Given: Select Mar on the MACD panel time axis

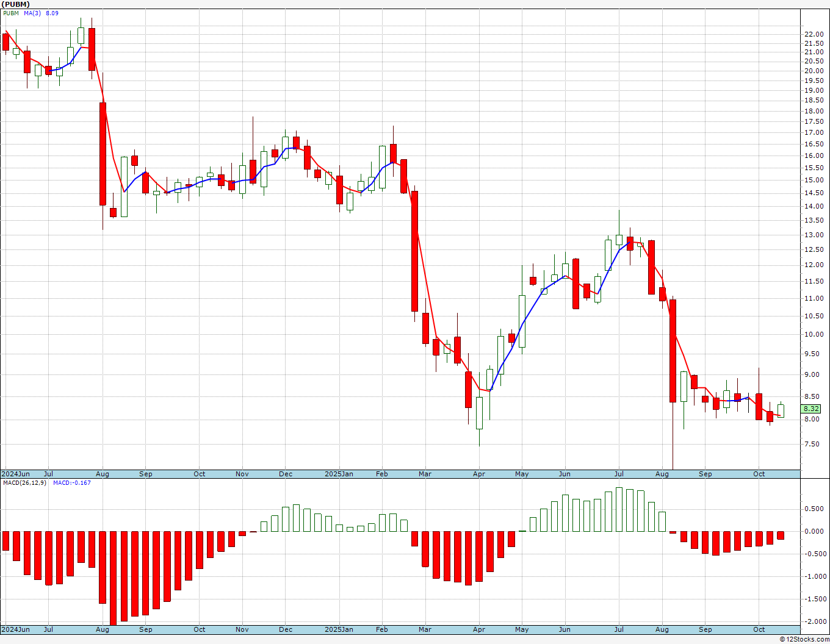Looking at the screenshot, I should 425,629.
